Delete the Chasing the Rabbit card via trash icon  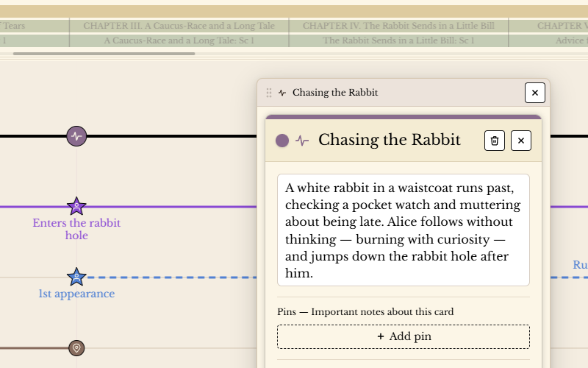495,141
